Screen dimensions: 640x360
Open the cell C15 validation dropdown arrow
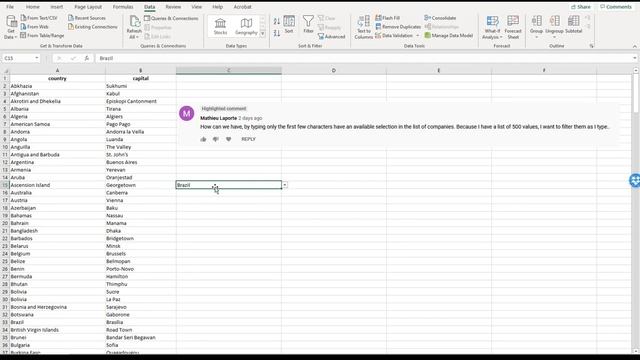[x=284, y=185]
